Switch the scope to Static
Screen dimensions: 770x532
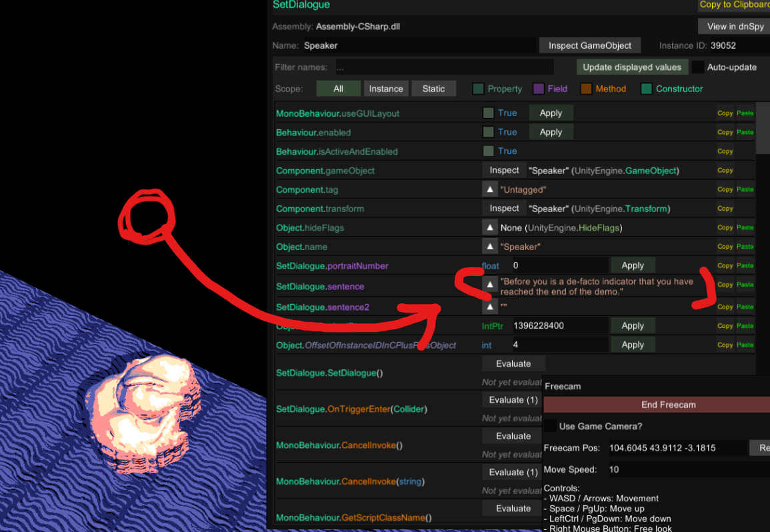coord(433,89)
